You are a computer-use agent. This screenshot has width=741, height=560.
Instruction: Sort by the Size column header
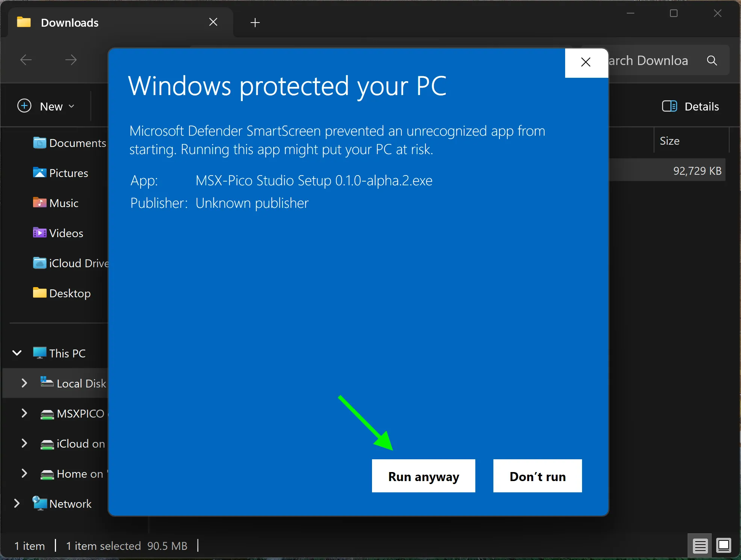[x=691, y=141]
